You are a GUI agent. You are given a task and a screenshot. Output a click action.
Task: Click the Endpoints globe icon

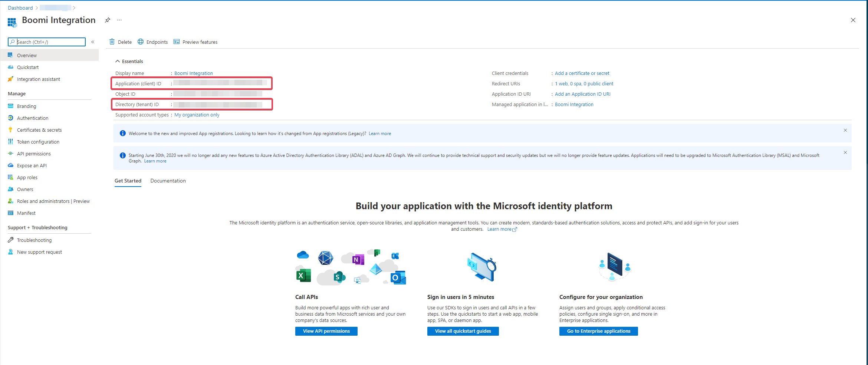coord(141,42)
